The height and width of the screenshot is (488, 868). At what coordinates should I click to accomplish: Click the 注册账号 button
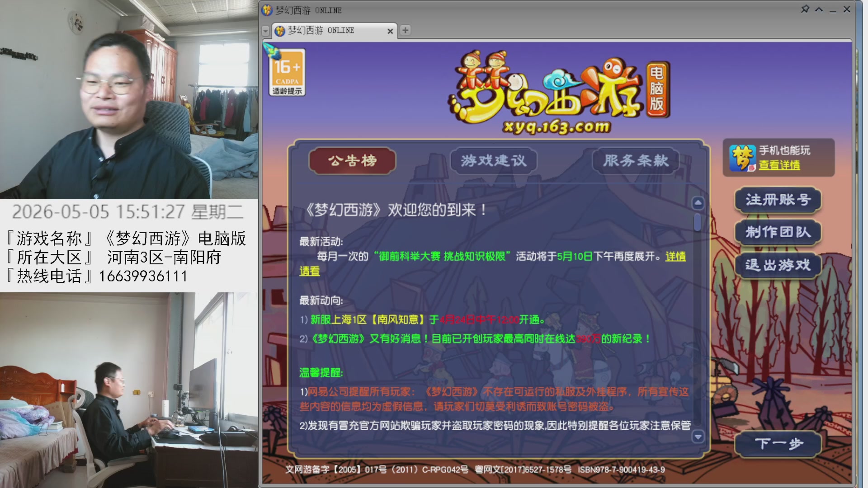click(778, 200)
